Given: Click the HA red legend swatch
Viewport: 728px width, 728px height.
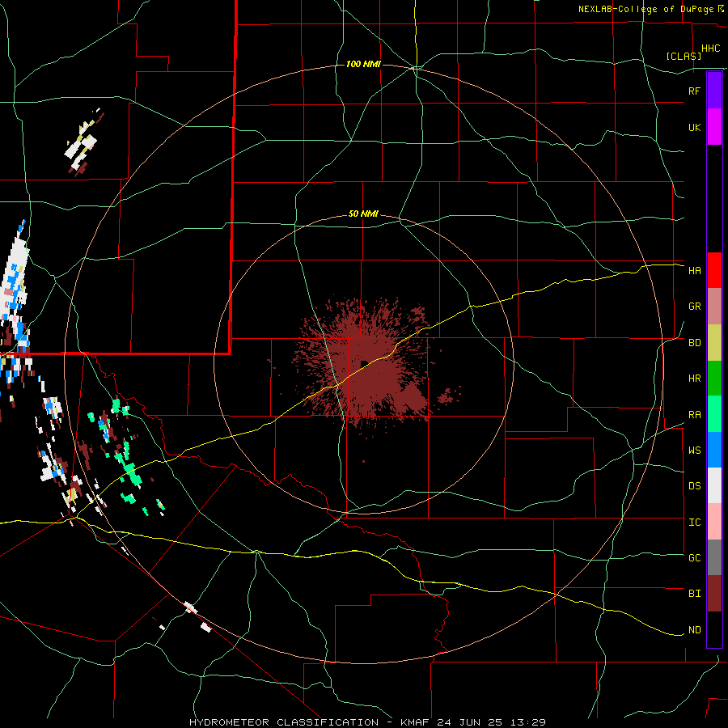Looking at the screenshot, I should click(714, 270).
